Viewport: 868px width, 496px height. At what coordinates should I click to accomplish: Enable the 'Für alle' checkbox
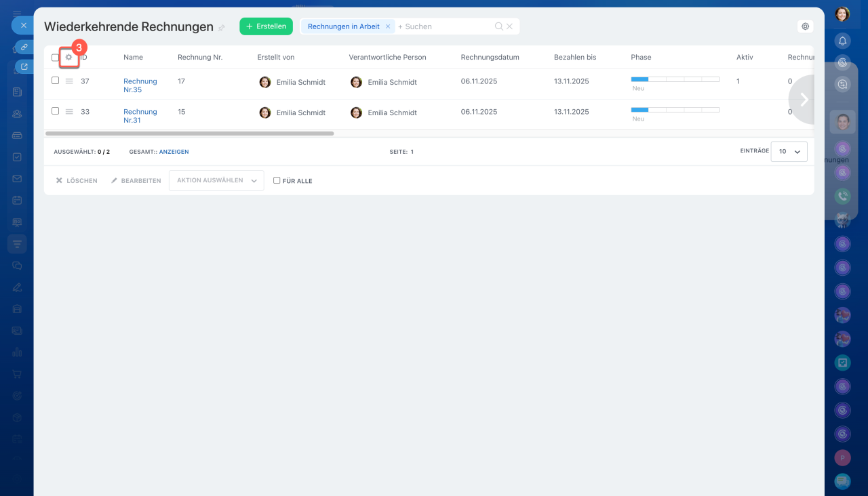(x=277, y=181)
